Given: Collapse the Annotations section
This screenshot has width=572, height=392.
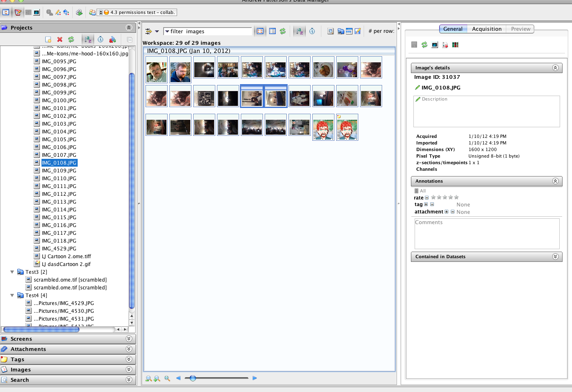Looking at the screenshot, I should click(555, 181).
